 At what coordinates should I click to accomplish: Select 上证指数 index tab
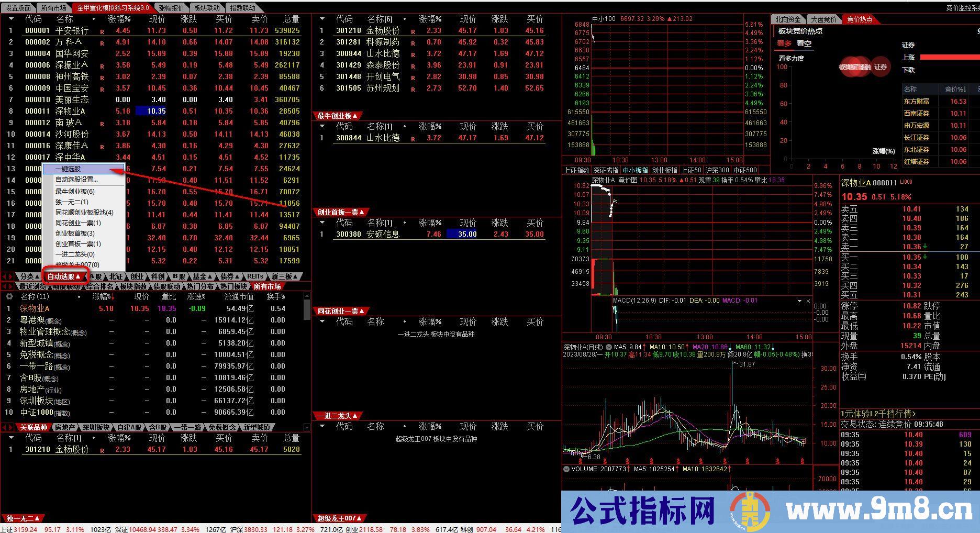pyautogui.click(x=576, y=170)
